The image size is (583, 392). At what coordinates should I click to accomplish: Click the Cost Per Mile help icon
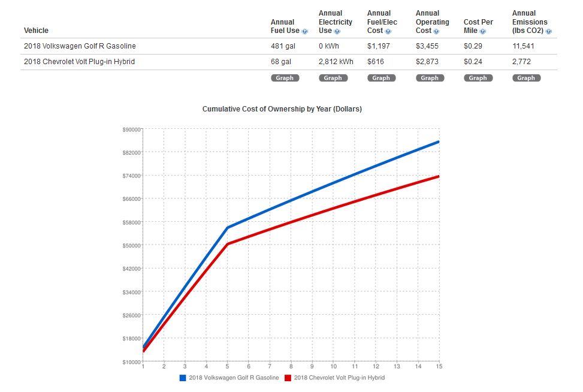[483, 31]
